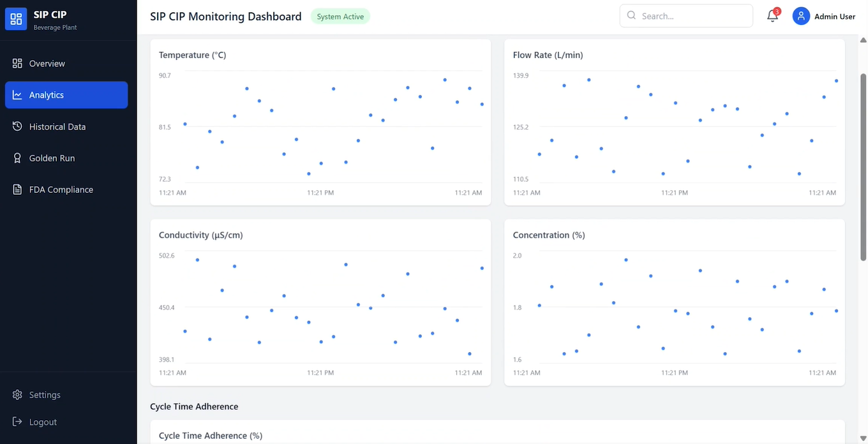Select Historical Data from the sidebar menu
This screenshot has height=444, width=868.
pos(57,126)
